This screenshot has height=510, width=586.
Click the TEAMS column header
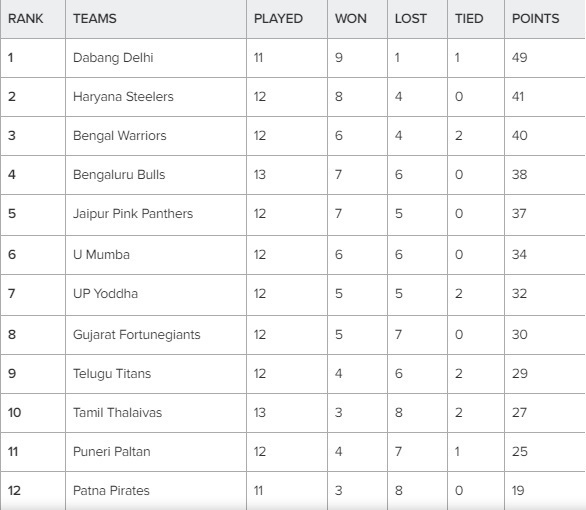pyautogui.click(x=95, y=18)
